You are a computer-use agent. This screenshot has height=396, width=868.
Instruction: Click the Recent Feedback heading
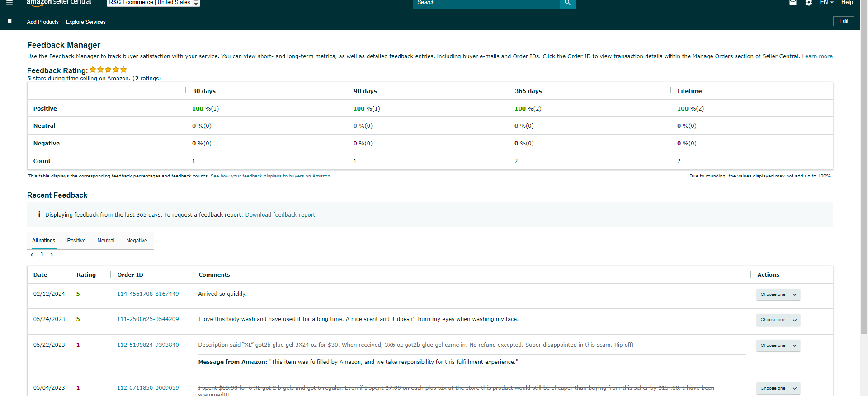(x=57, y=196)
